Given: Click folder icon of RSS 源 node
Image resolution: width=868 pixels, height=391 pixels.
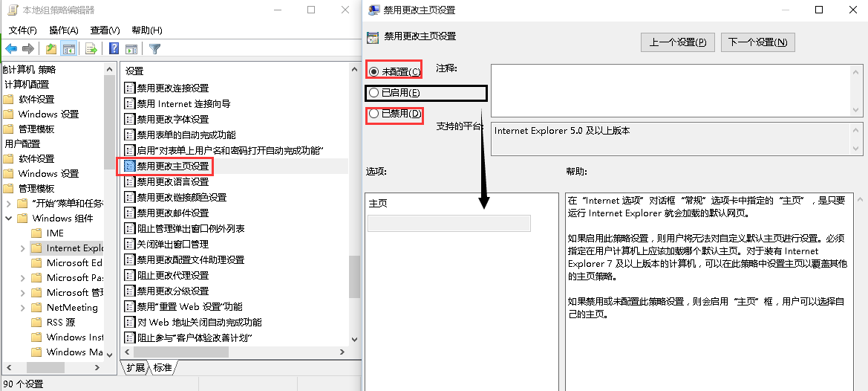Looking at the screenshot, I should (36, 323).
